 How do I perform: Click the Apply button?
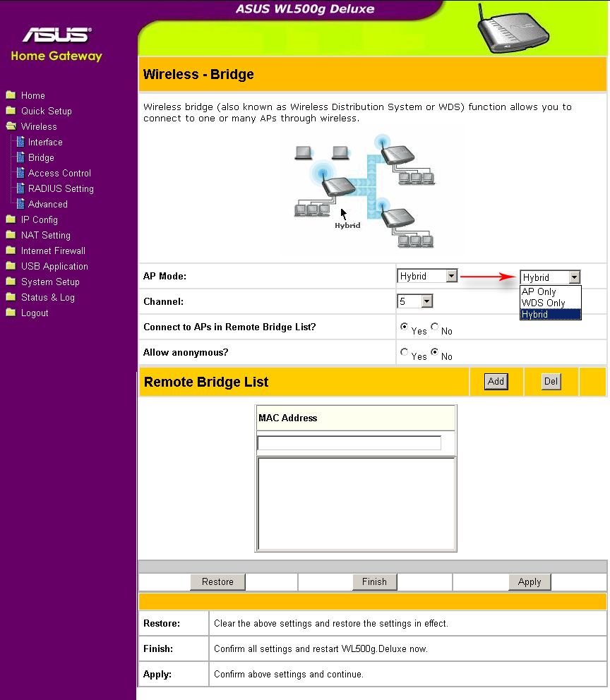[x=530, y=581]
